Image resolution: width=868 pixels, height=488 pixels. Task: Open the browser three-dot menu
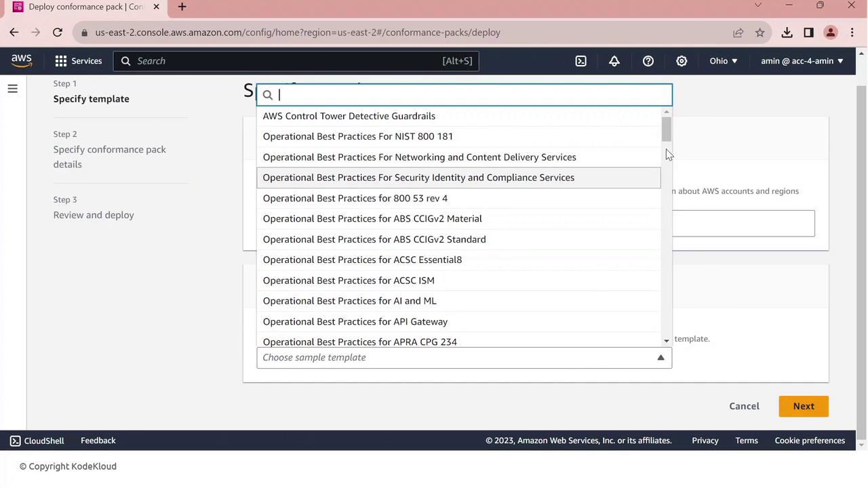click(852, 33)
